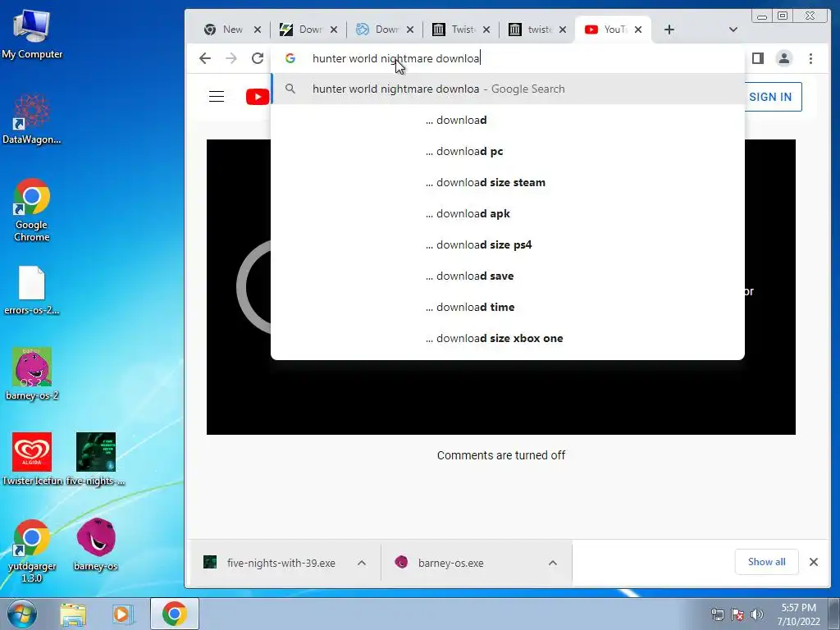Click the 'Comments are turned off' text

point(501,455)
